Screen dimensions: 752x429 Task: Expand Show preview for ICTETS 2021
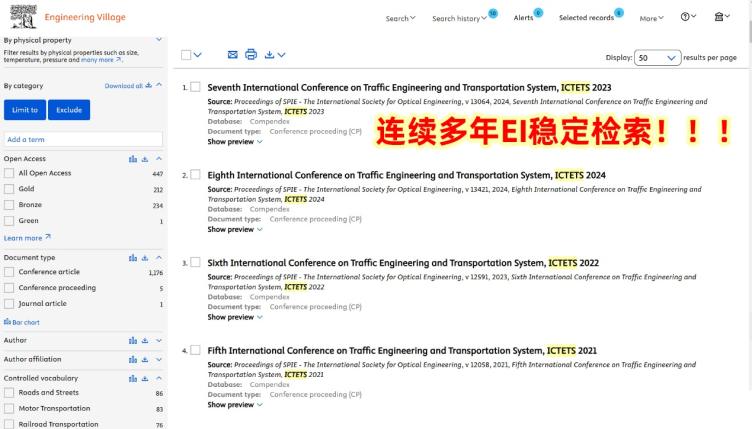(235, 405)
